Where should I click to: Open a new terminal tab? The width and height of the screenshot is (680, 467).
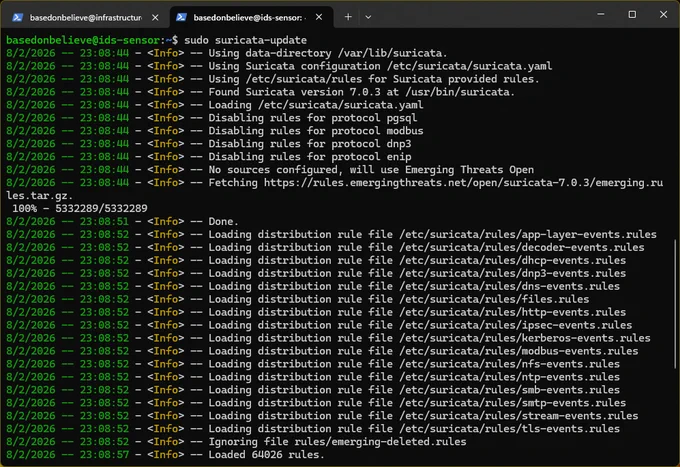(x=348, y=17)
